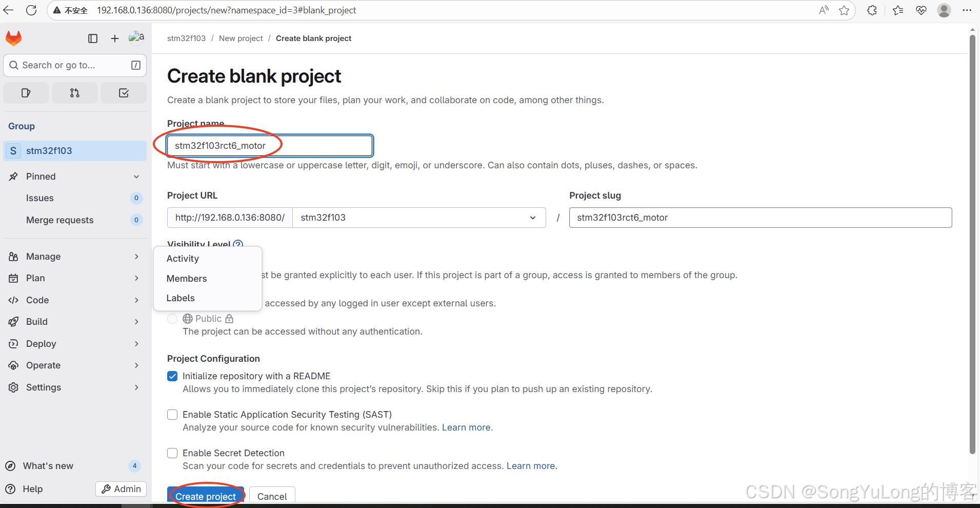
Task: Open the Admin area button
Action: tap(121, 489)
